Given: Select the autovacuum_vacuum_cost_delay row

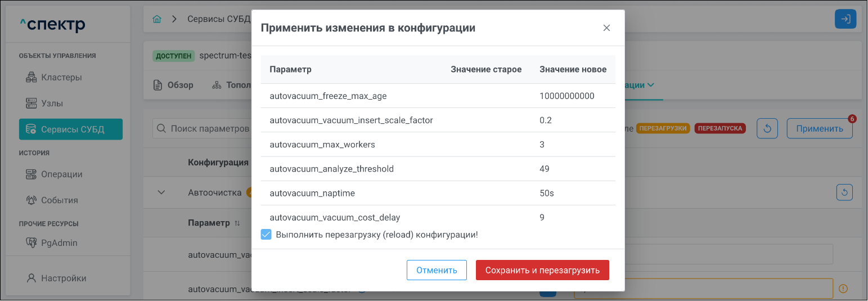Looking at the screenshot, I should (x=438, y=216).
